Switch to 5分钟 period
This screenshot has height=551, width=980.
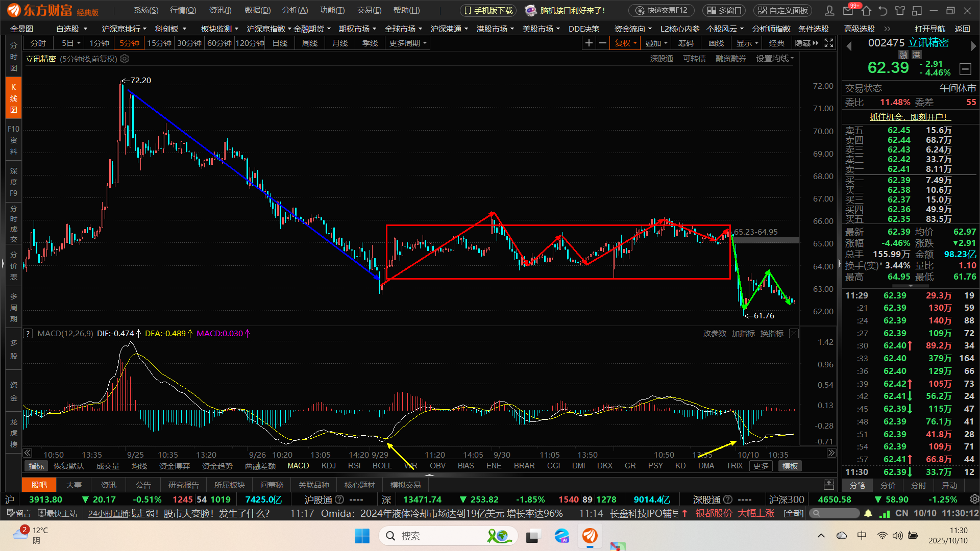[129, 43]
